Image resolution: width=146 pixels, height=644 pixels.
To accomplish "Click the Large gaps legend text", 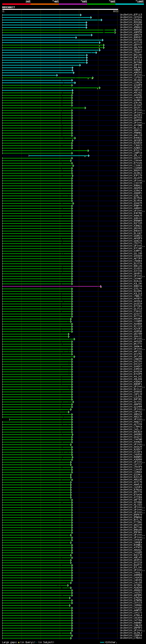I will pos(28,642).
